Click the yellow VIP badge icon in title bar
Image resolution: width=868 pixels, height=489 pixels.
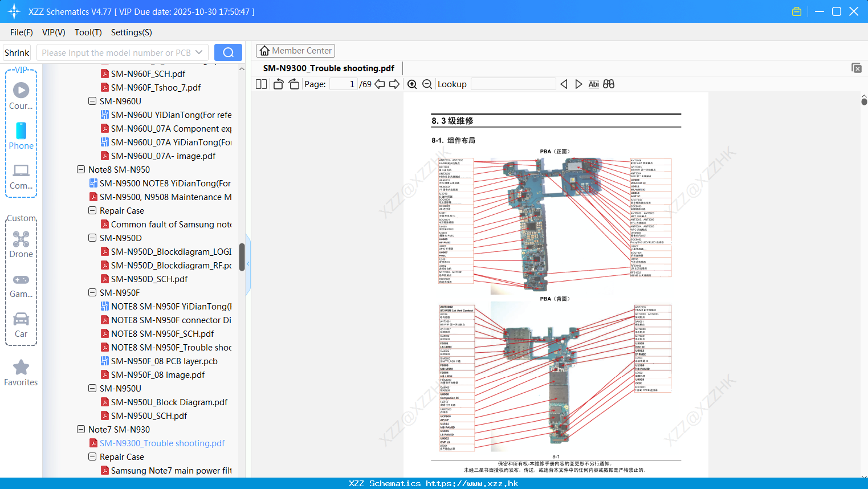[797, 11]
